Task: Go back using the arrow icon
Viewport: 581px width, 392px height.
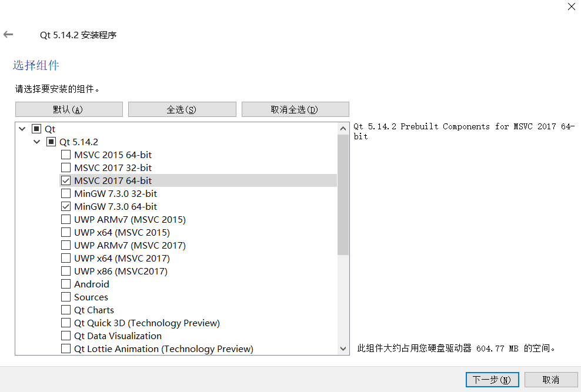Action: [x=8, y=35]
